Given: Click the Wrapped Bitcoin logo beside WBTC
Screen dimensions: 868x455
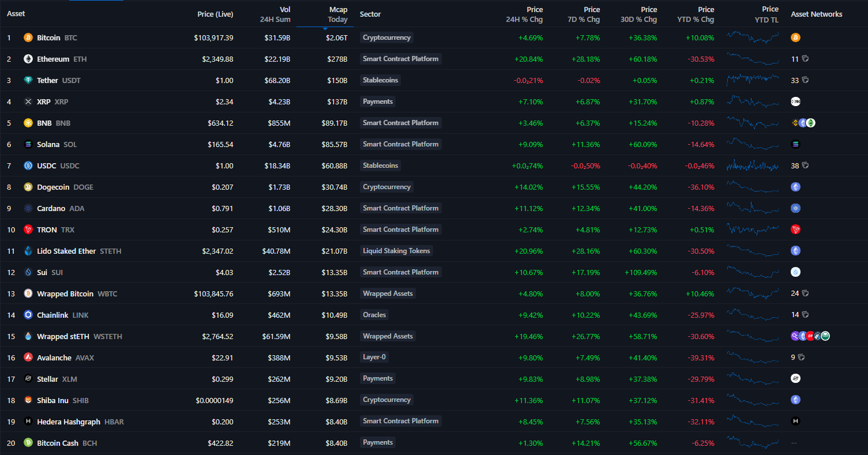Looking at the screenshot, I should coord(28,294).
